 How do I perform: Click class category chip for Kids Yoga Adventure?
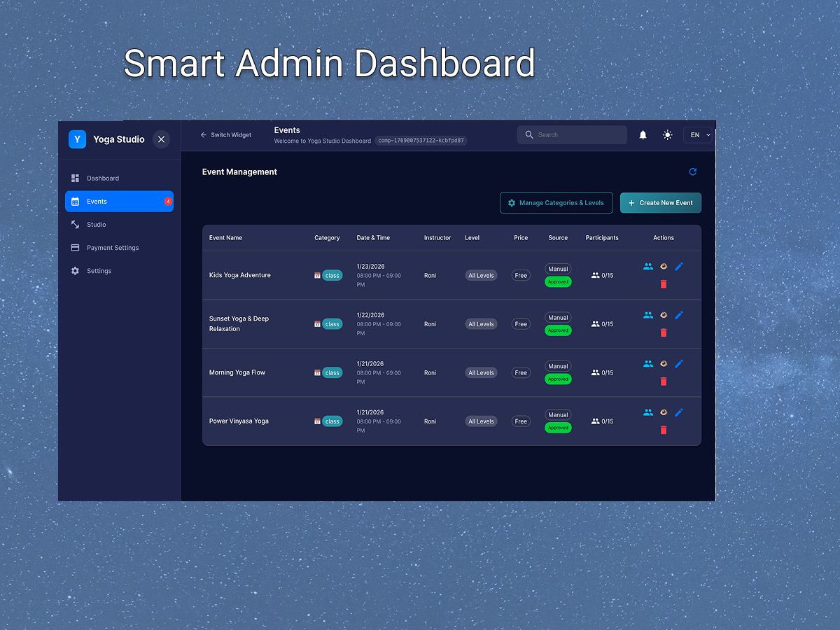[x=332, y=276]
